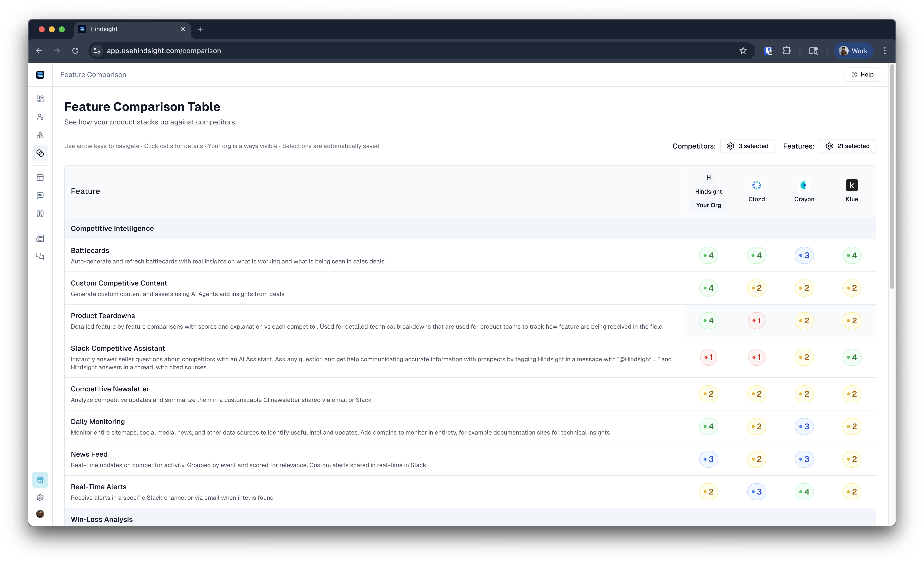The height and width of the screenshot is (563, 924).
Task: Open the message lines icon in sidebar
Action: (x=40, y=195)
